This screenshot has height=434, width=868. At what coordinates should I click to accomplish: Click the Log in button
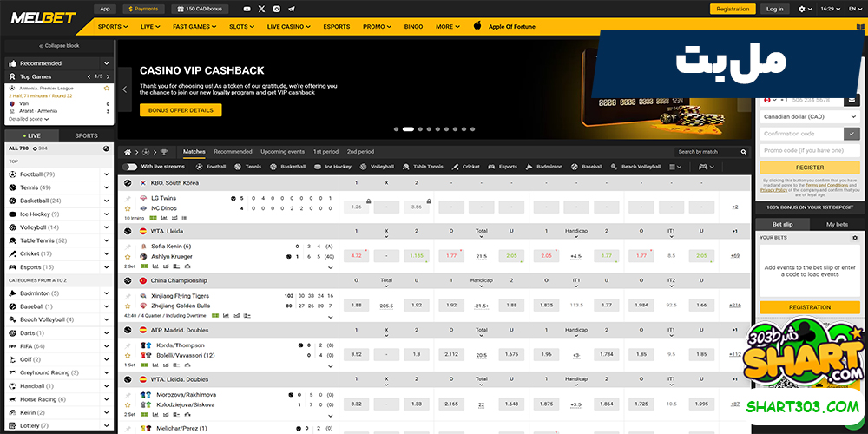pos(774,9)
